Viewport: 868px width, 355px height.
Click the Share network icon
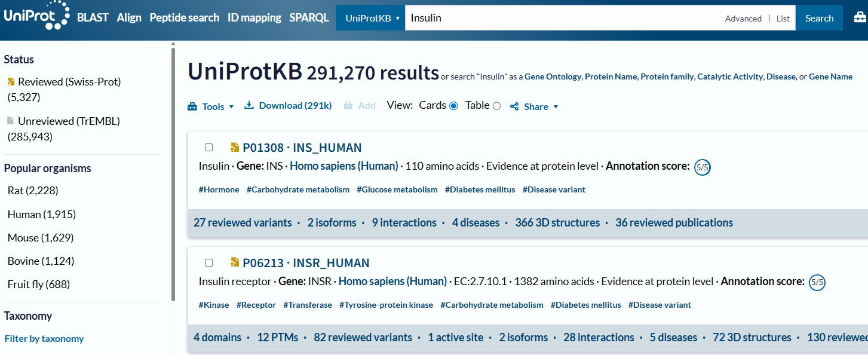click(x=514, y=106)
